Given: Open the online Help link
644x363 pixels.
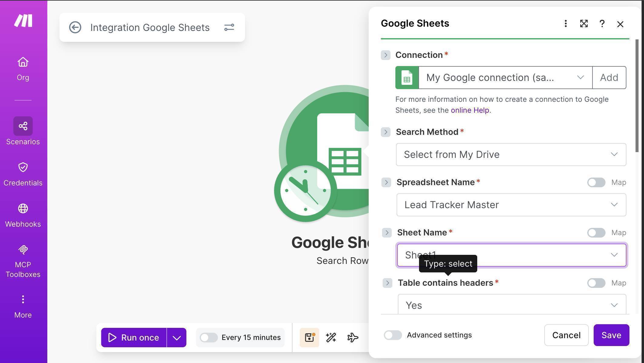Looking at the screenshot, I should point(470,110).
